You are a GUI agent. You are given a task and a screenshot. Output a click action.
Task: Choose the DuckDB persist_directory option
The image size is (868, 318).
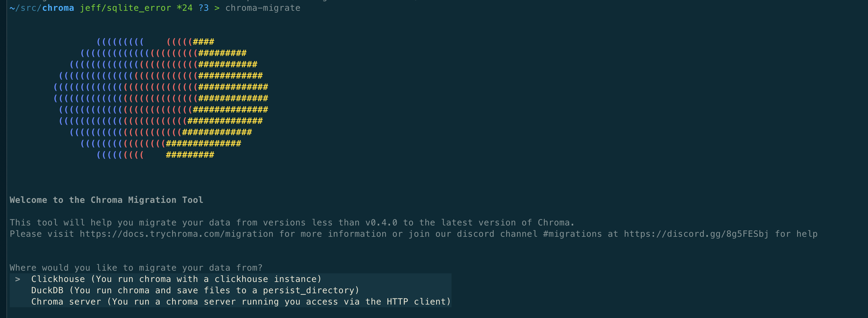coord(195,290)
